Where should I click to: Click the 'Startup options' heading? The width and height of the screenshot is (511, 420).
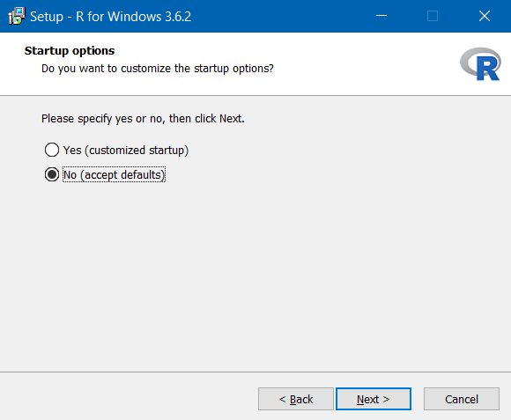point(70,51)
